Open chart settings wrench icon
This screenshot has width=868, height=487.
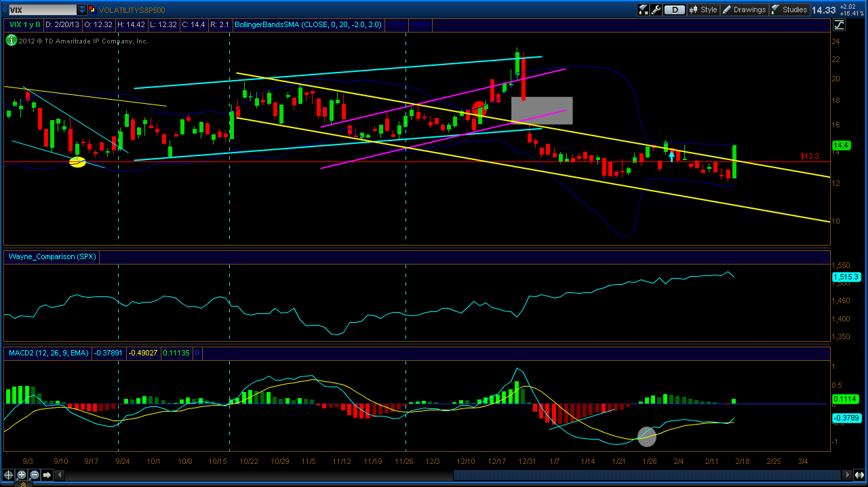pos(655,9)
